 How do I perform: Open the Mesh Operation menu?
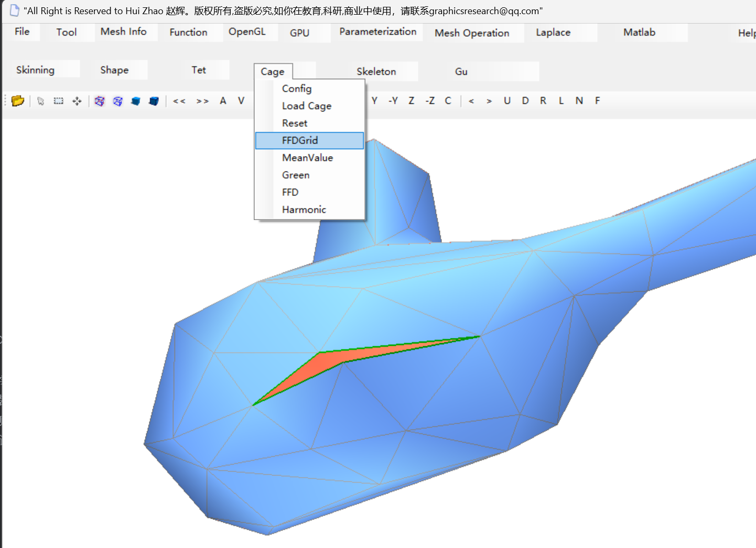(472, 32)
